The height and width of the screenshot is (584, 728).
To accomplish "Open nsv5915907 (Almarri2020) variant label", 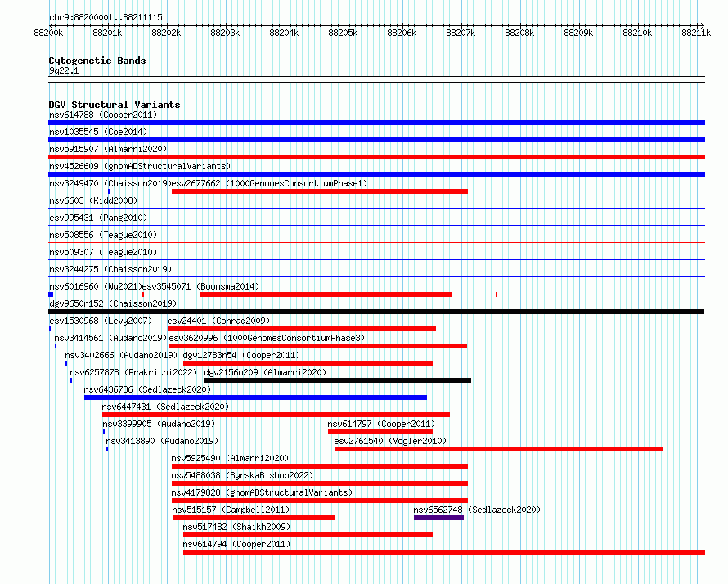I will click(108, 149).
